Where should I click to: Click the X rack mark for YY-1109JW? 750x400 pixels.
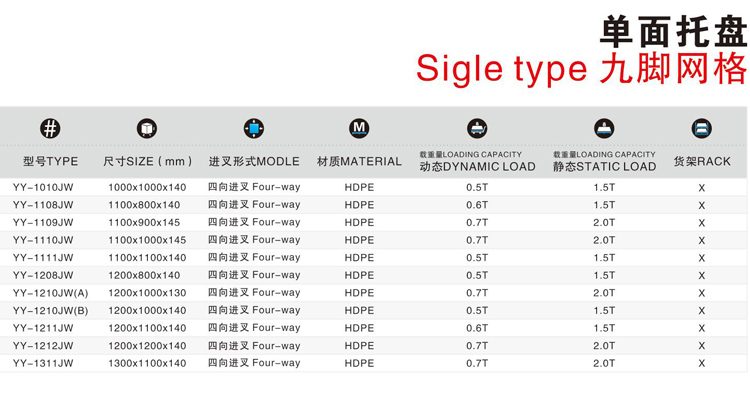702,223
